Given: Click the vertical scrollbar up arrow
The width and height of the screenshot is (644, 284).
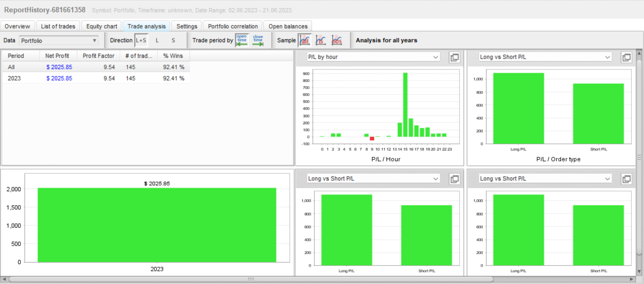Looking at the screenshot, I should [x=639, y=53].
